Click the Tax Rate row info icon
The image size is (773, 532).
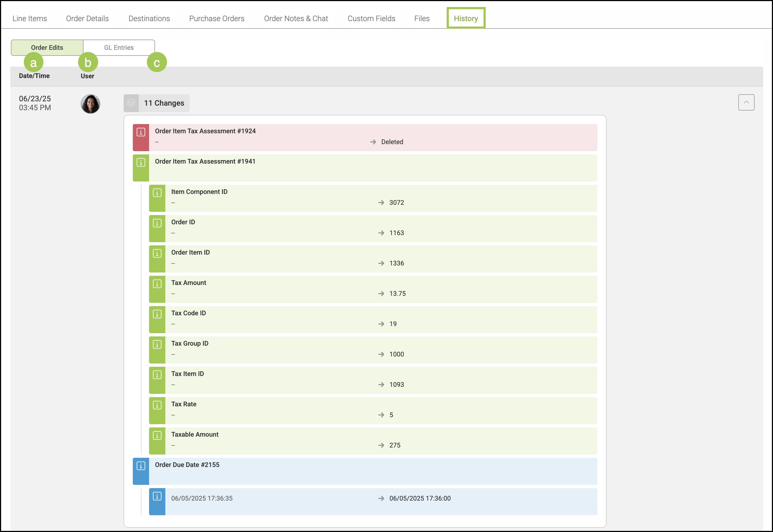[x=157, y=405]
